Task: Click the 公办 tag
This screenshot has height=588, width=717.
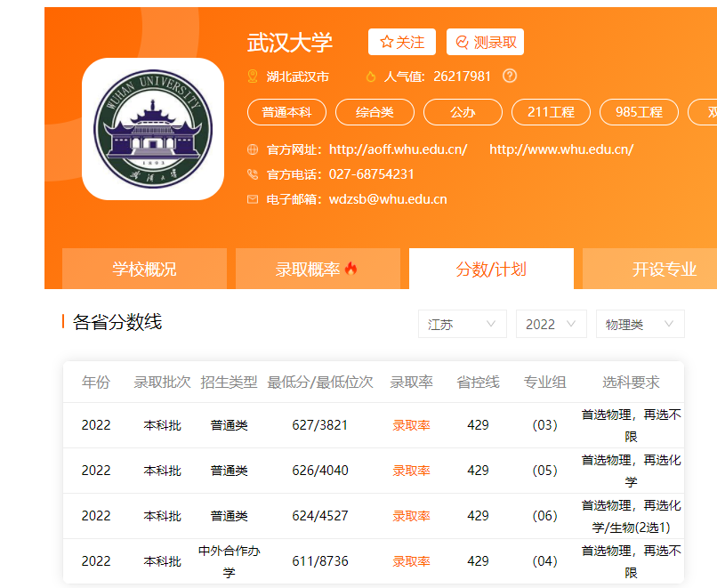Action: pyautogui.click(x=463, y=112)
